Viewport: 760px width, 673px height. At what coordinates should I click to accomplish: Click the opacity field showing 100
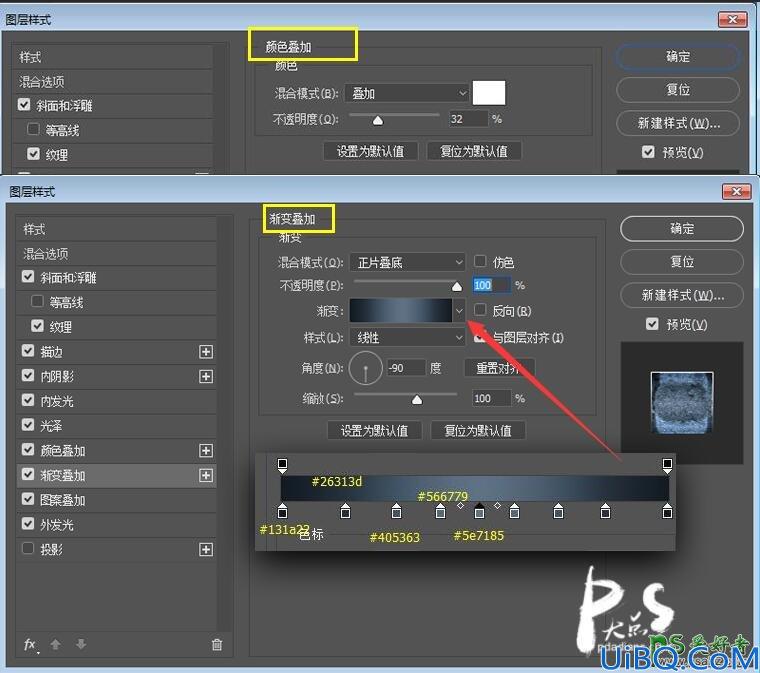point(491,285)
